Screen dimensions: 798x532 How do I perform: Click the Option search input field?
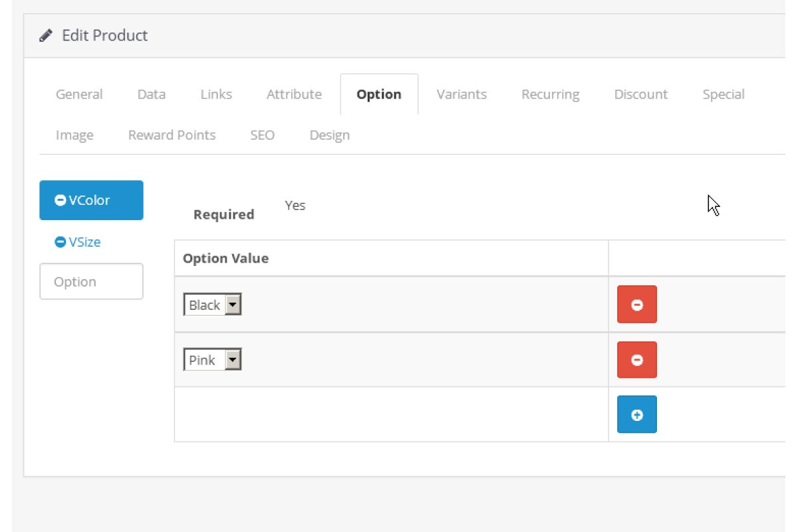click(91, 282)
